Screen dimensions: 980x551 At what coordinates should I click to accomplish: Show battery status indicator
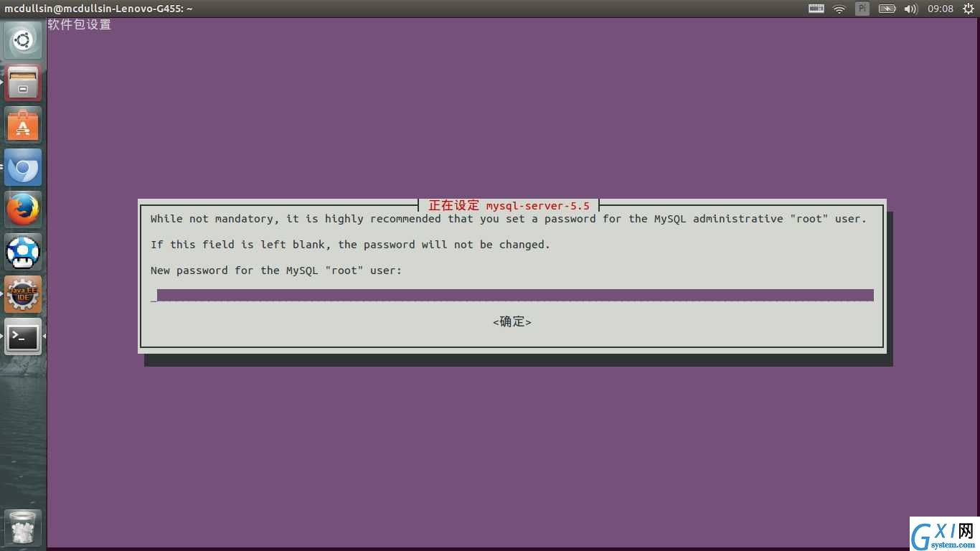[x=887, y=9]
